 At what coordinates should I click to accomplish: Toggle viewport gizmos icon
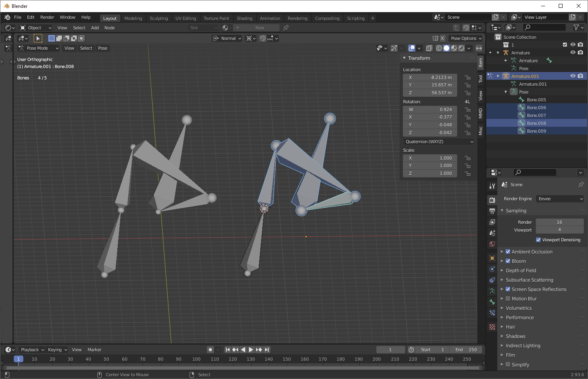click(x=394, y=48)
